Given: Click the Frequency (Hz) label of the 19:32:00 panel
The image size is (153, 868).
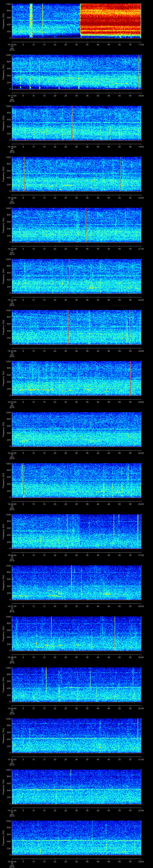Looking at the screenshot, I should (3, 838).
